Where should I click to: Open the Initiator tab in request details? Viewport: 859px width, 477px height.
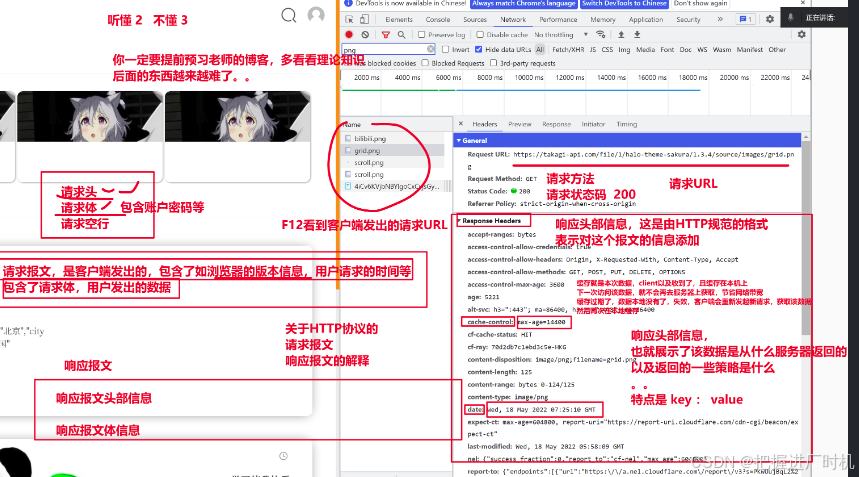(593, 124)
